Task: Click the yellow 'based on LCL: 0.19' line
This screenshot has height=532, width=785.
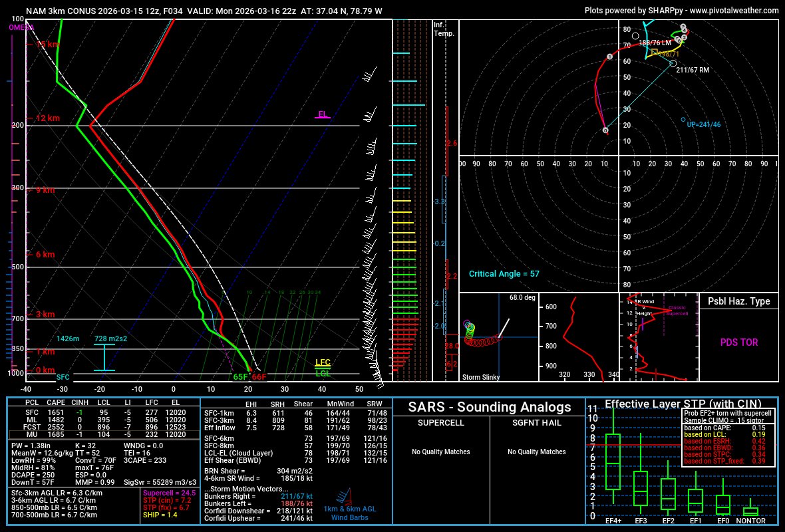Action: 723,434
